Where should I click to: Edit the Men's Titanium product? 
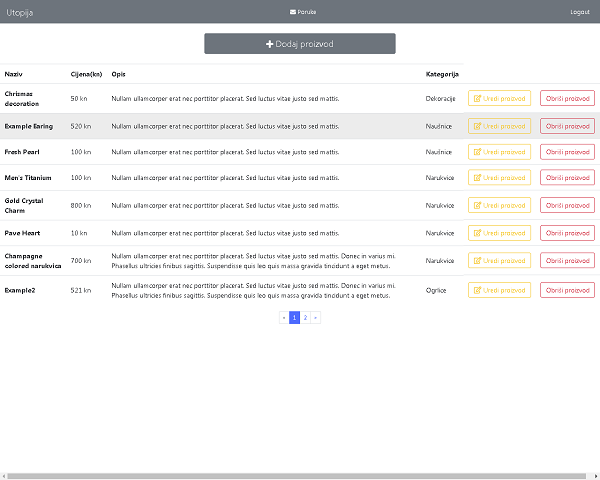coord(499,178)
